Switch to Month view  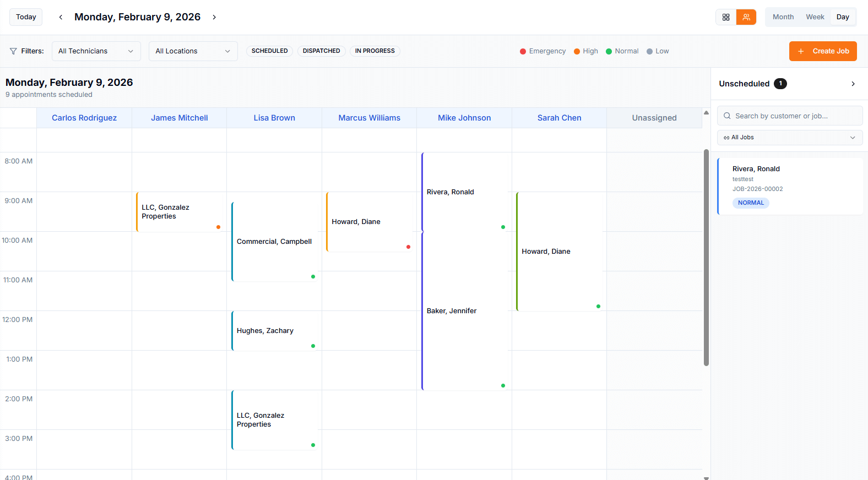(783, 17)
